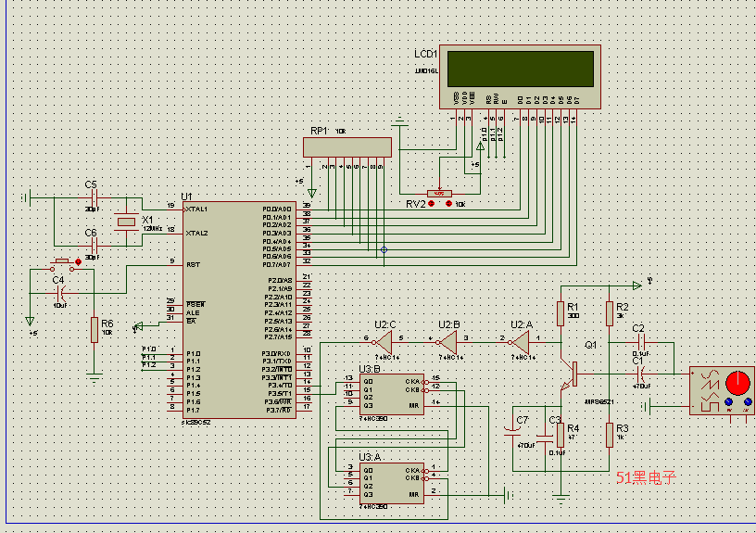Select capacitor C2 symbol

(x=641, y=343)
